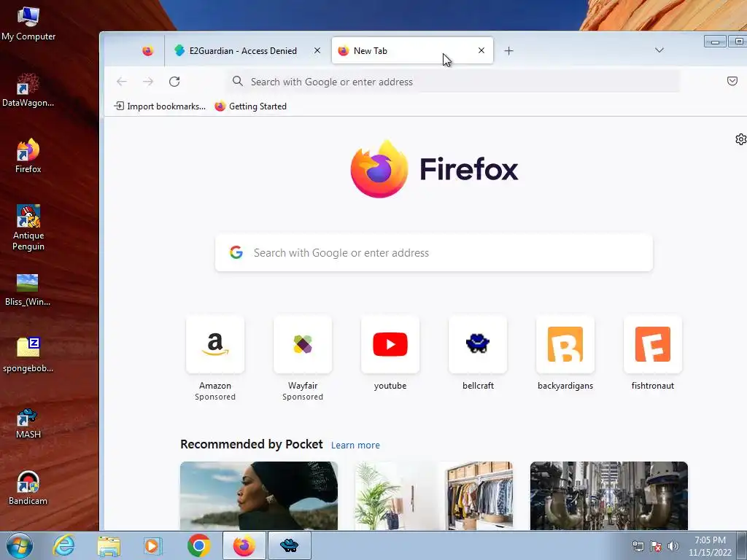Select the Antique Penguin desktop icon

(28, 227)
